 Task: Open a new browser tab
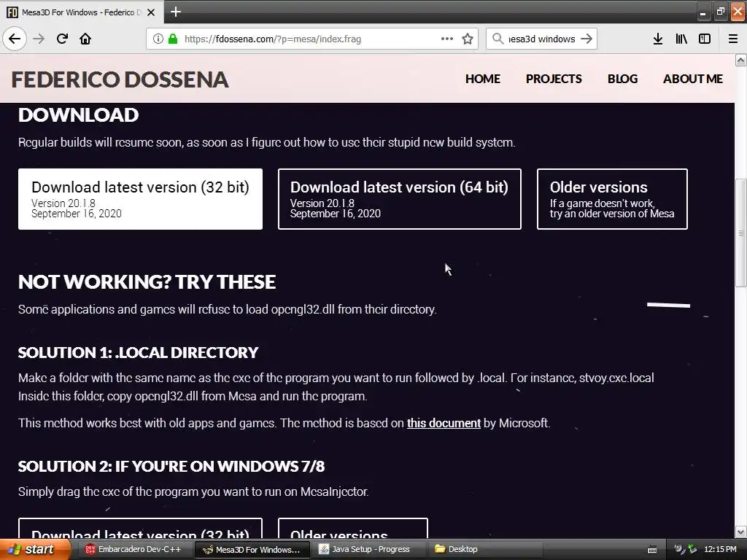pyautogui.click(x=176, y=12)
